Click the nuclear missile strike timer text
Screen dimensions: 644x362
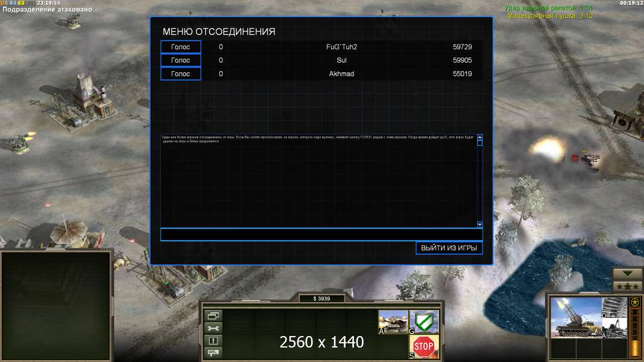pos(548,8)
